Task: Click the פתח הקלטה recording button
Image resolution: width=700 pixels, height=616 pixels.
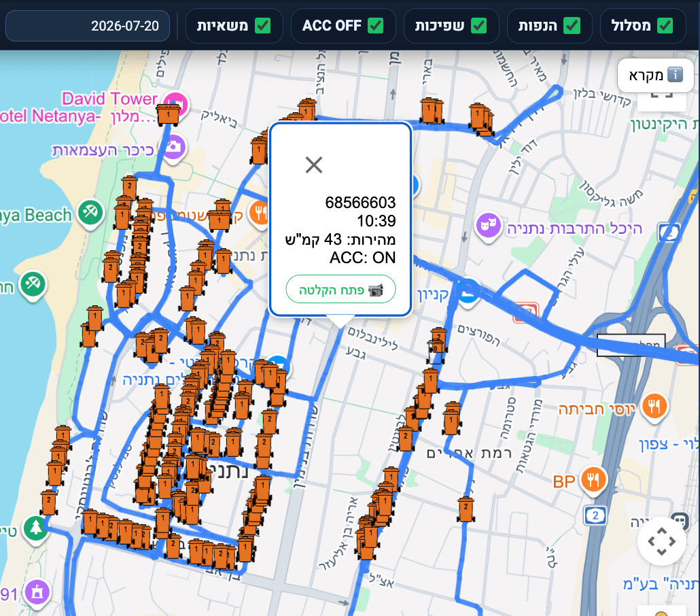Action: point(340,290)
